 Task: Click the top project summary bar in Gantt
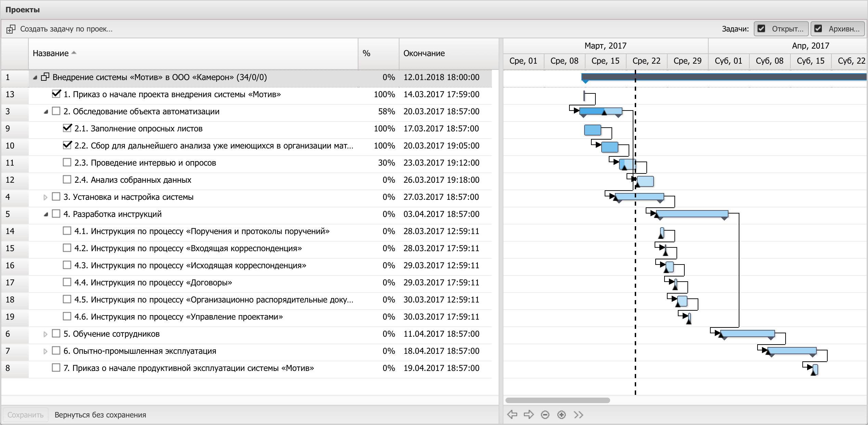pyautogui.click(x=724, y=77)
